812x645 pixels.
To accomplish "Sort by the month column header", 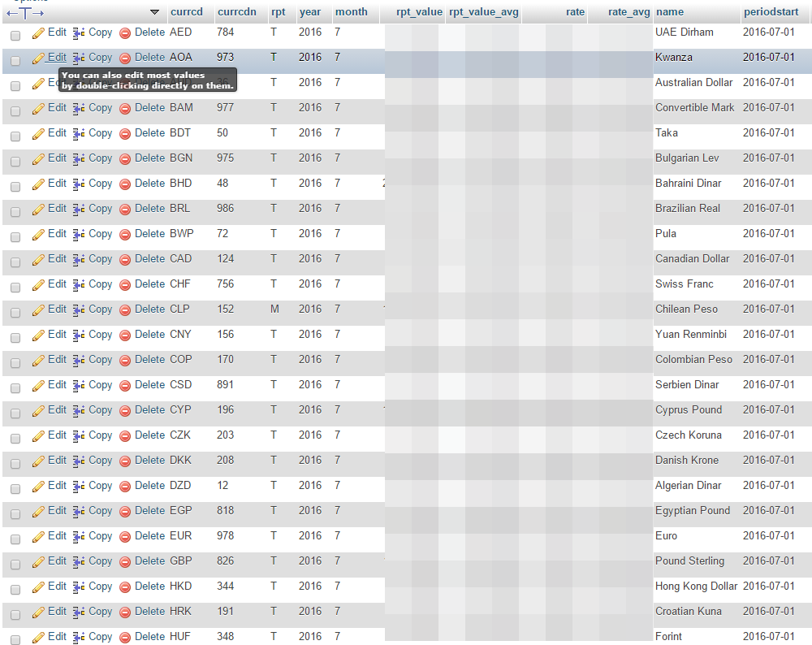I will coord(351,12).
